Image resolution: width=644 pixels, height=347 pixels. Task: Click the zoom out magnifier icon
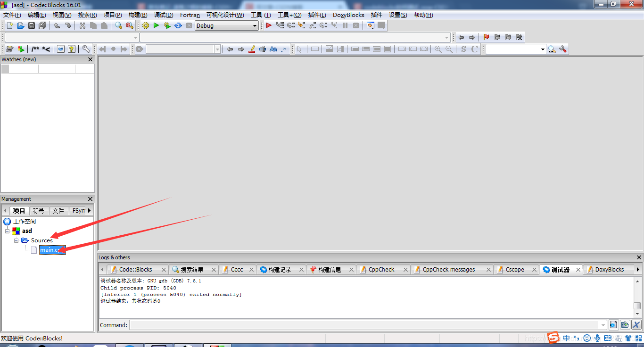pos(449,49)
